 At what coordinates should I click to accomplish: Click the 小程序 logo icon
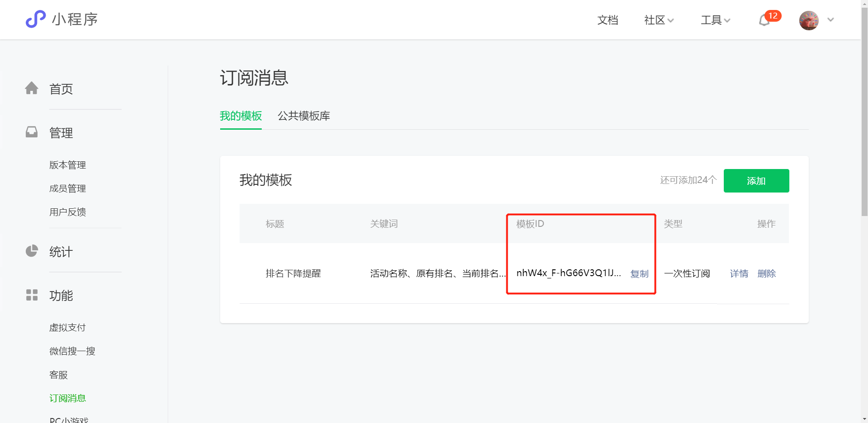point(36,19)
